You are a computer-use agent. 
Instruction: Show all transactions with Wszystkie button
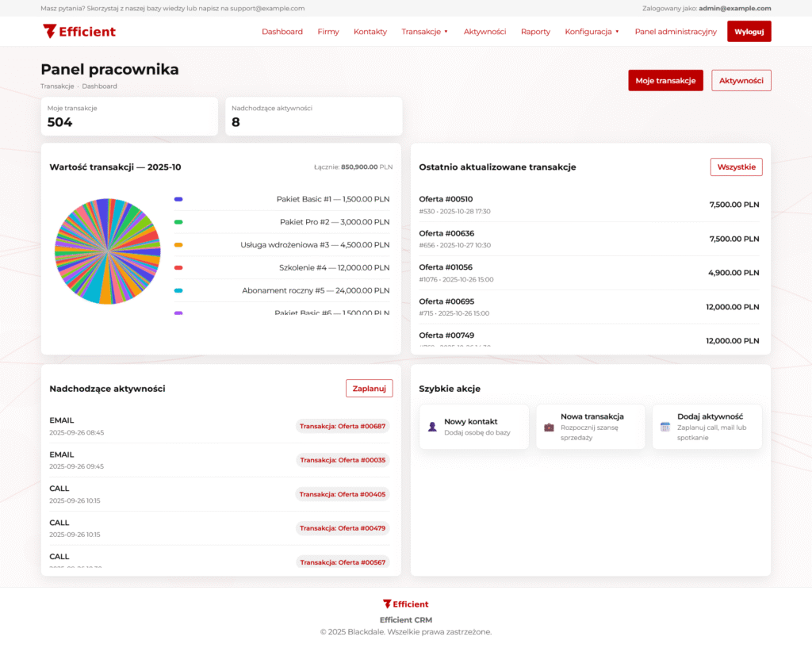click(x=736, y=167)
